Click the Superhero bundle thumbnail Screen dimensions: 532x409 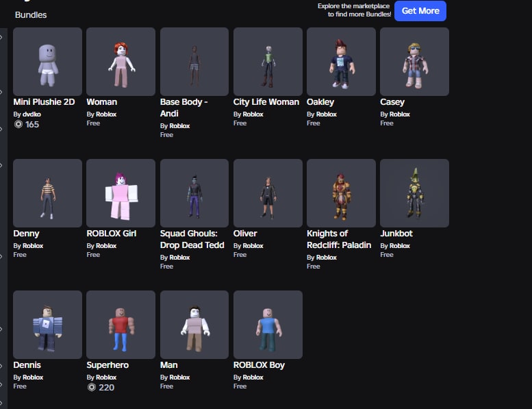coord(121,325)
